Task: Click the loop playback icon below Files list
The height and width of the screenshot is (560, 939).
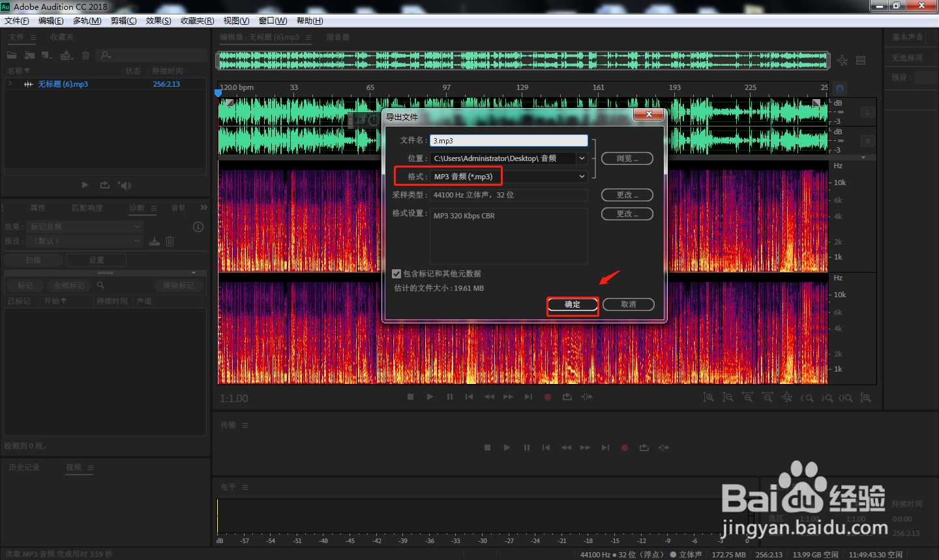Action: click(104, 185)
